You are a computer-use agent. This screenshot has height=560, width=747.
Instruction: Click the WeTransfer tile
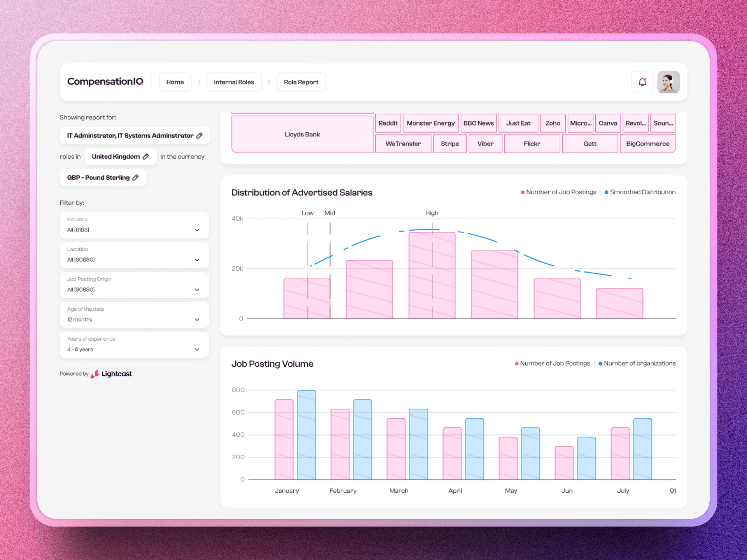(x=403, y=144)
